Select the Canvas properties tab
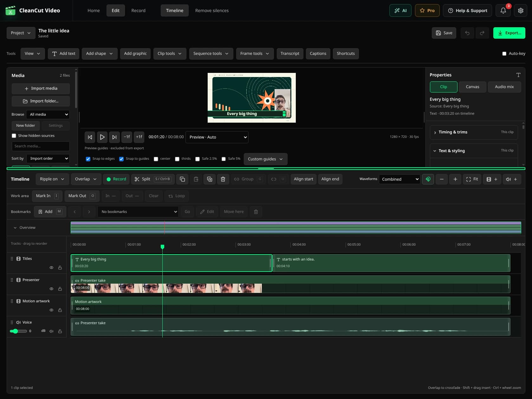The height and width of the screenshot is (399, 532). click(x=472, y=87)
